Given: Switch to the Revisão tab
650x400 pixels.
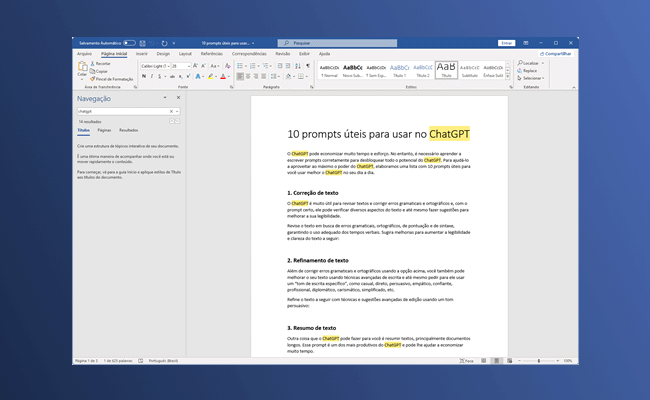Looking at the screenshot, I should (283, 54).
